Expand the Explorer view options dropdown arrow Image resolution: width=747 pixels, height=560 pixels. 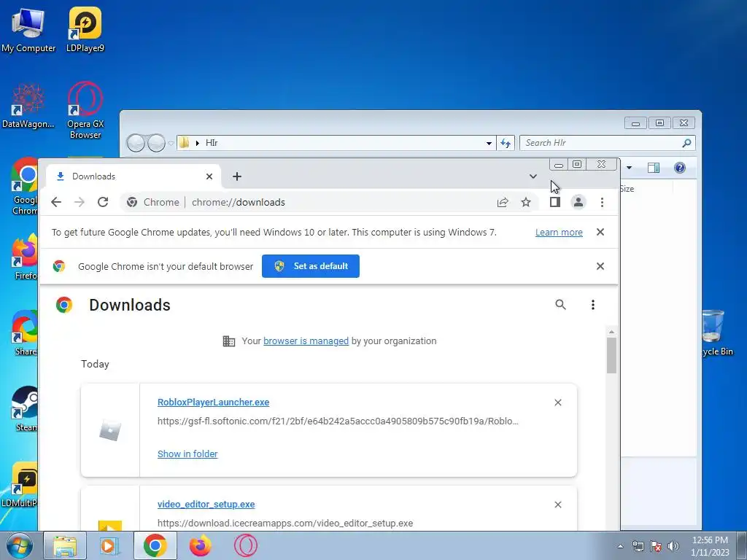(629, 168)
